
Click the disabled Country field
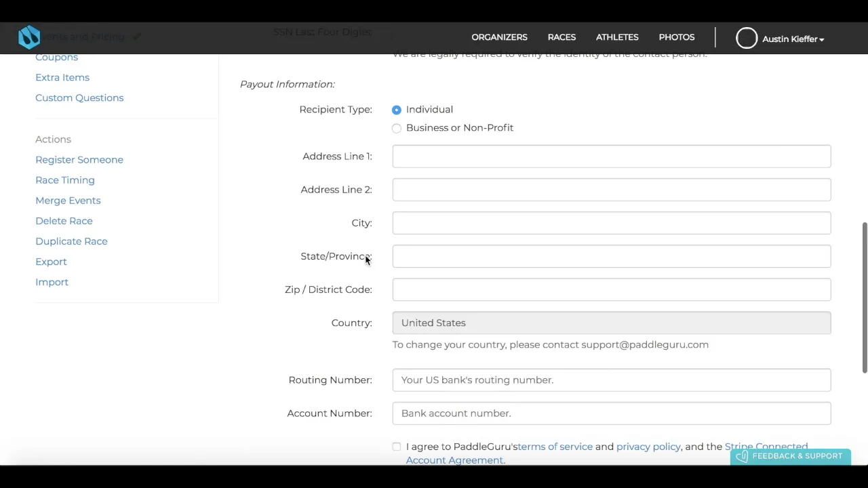pos(612,323)
